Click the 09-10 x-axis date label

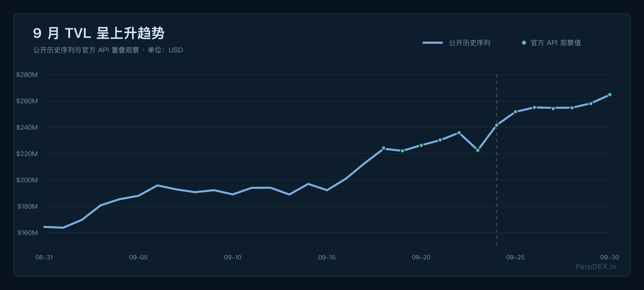click(x=233, y=257)
